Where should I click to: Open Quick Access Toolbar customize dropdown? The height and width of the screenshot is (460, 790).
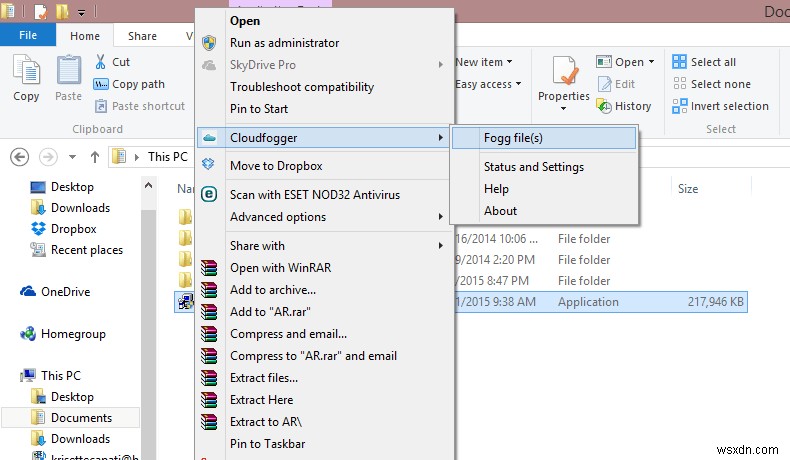(82, 13)
